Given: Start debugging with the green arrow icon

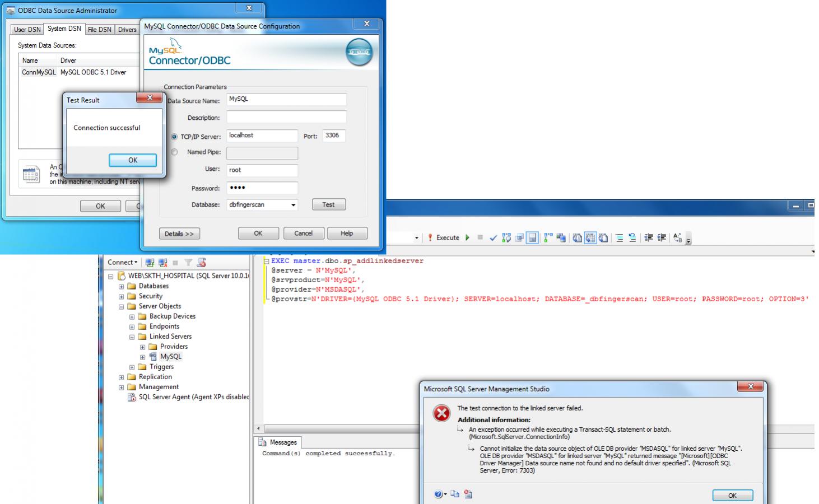Looking at the screenshot, I should click(x=467, y=237).
